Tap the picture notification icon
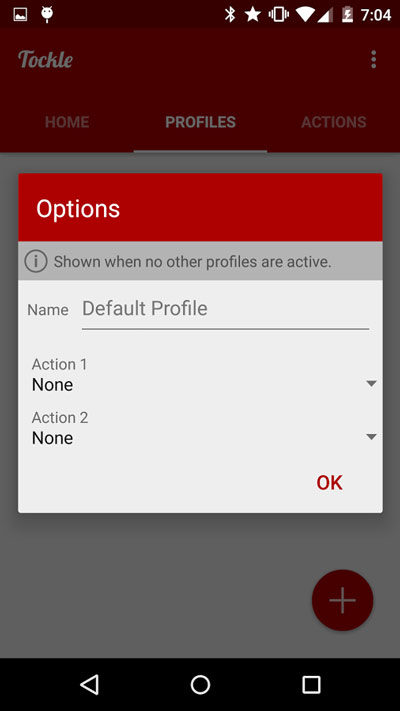 [x=20, y=15]
